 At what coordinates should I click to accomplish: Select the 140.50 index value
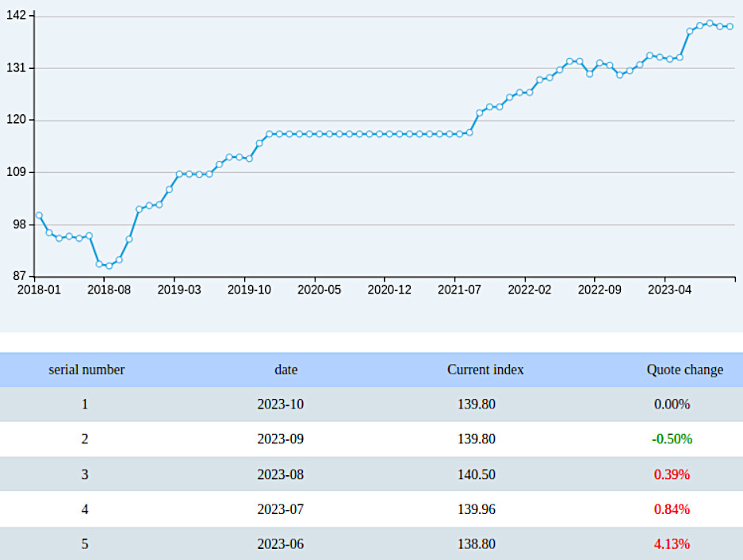pos(477,474)
